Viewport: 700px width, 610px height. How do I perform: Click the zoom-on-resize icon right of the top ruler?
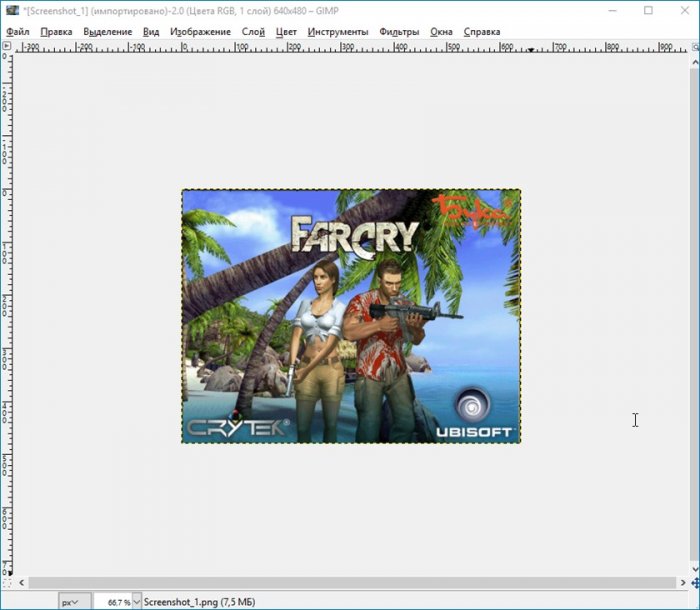tap(694, 46)
